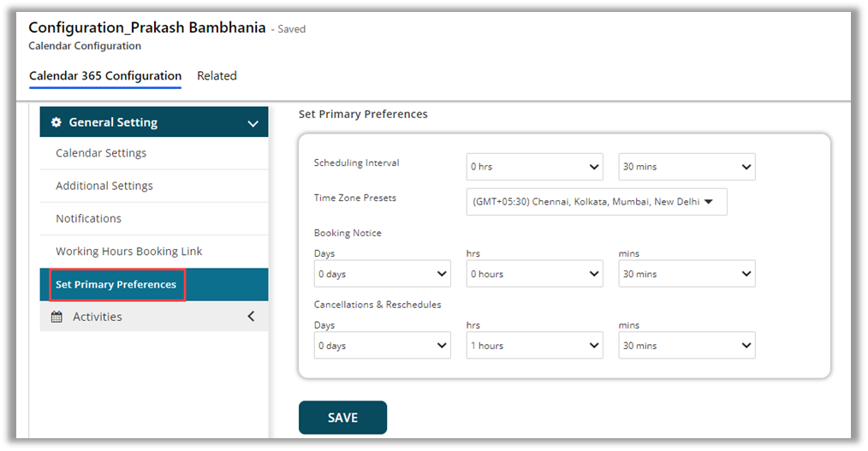Select the Calendar 365 Configuration tab

click(x=105, y=76)
